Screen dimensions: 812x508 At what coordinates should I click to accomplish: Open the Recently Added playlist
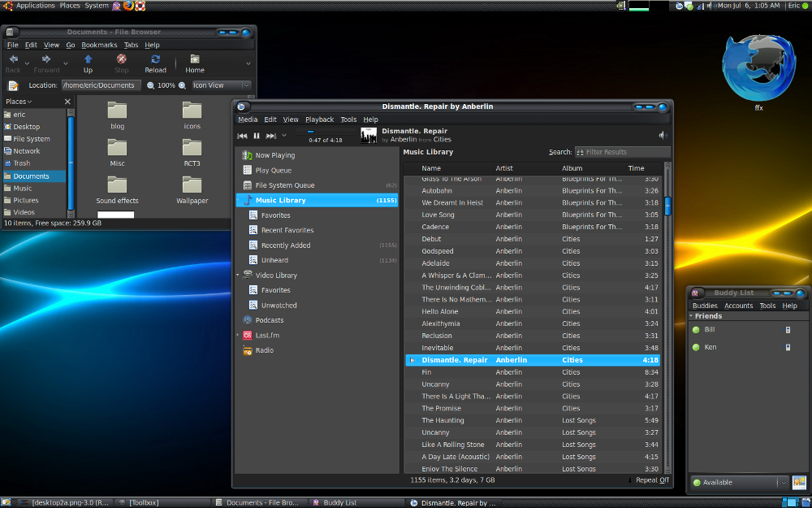(317, 245)
